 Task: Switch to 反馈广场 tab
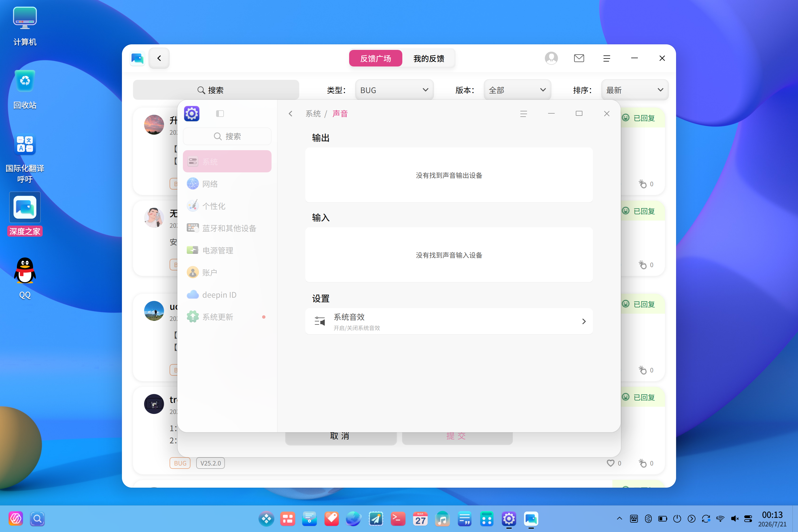tap(376, 58)
